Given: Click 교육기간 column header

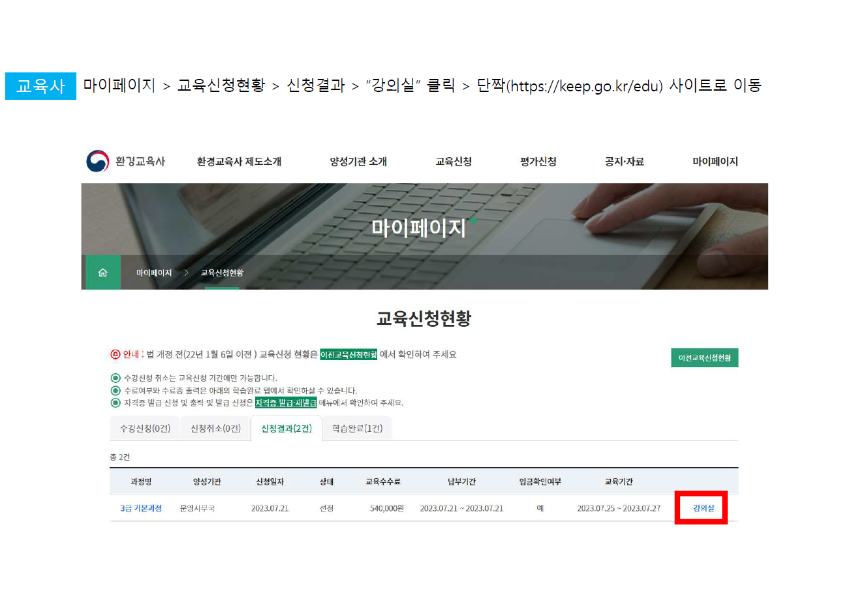Looking at the screenshot, I should (619, 481).
